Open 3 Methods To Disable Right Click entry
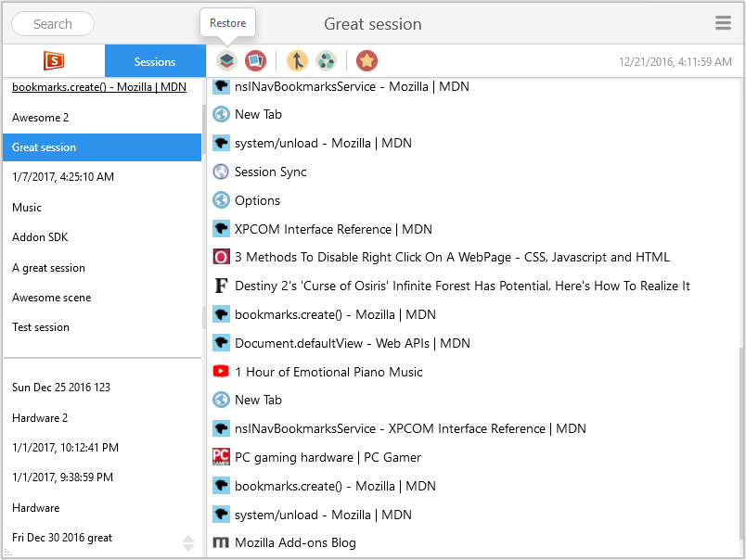This screenshot has height=560, width=746. pos(452,257)
